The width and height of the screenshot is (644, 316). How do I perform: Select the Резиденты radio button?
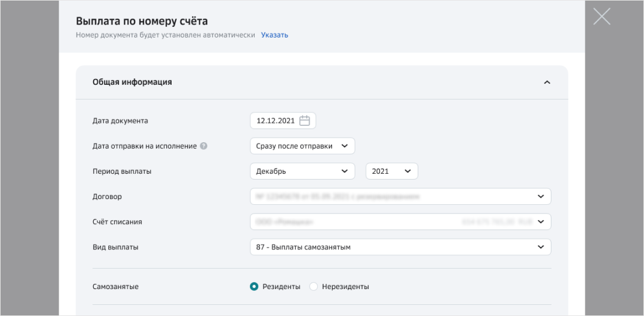[x=254, y=287]
